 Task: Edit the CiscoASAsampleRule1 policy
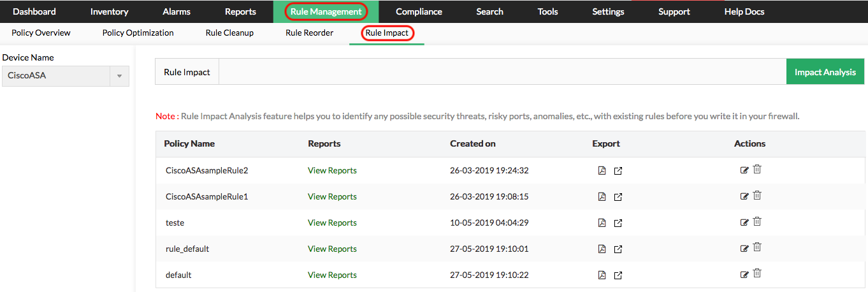(x=744, y=196)
